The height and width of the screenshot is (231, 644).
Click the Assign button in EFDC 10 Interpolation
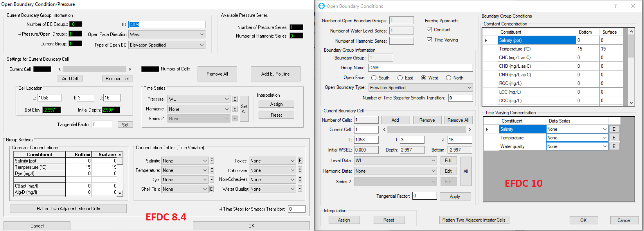point(344,220)
